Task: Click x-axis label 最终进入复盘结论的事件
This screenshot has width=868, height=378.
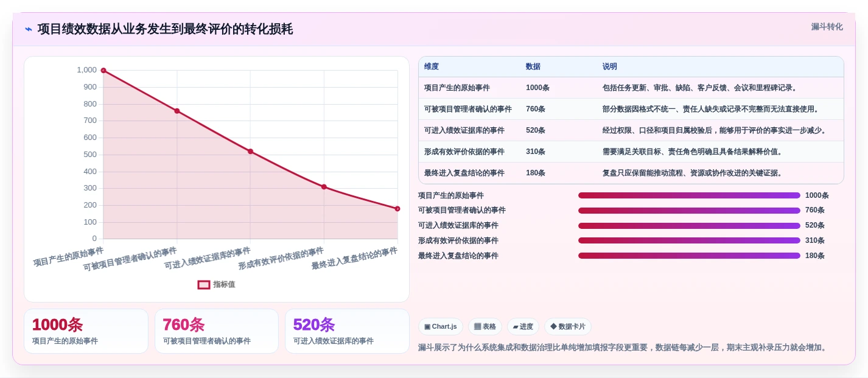Action: (x=354, y=259)
